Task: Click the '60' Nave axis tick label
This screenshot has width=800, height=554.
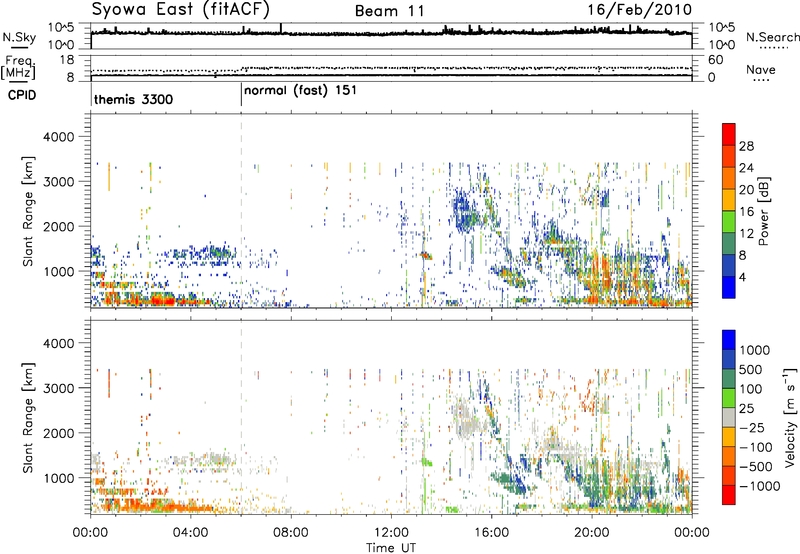Action: click(715, 60)
